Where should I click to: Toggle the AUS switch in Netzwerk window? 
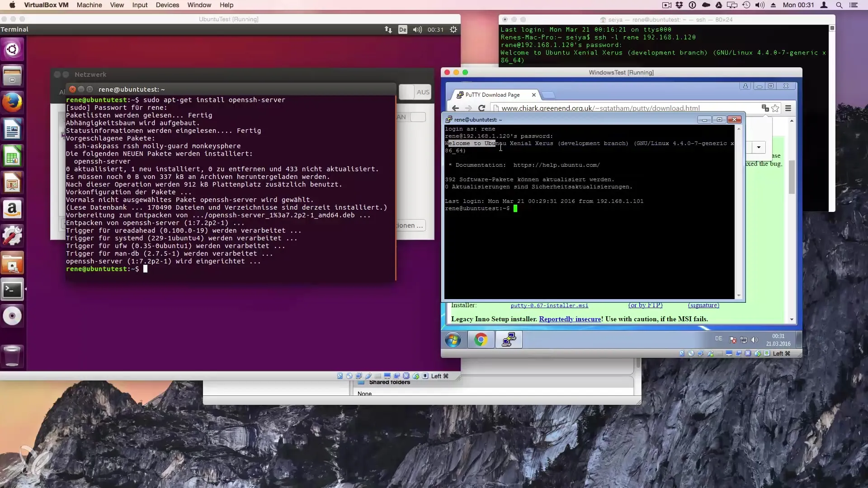coord(415,92)
